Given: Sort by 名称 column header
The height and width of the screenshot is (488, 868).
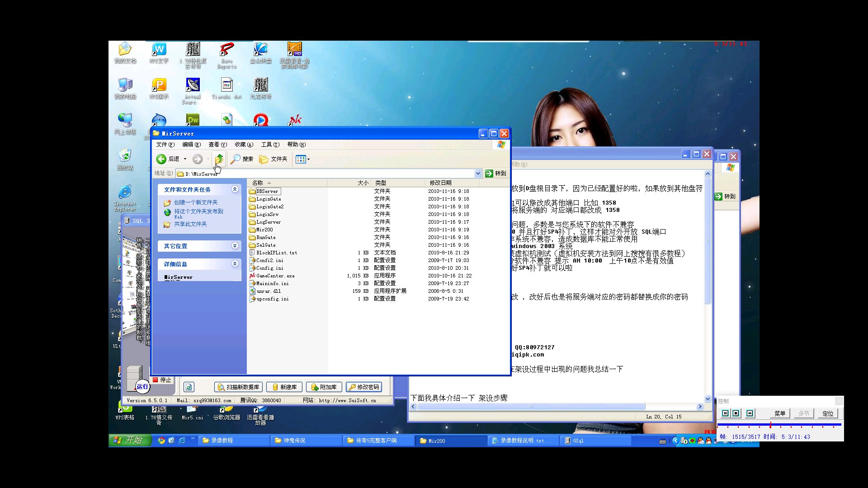Looking at the screenshot, I should coord(288,183).
